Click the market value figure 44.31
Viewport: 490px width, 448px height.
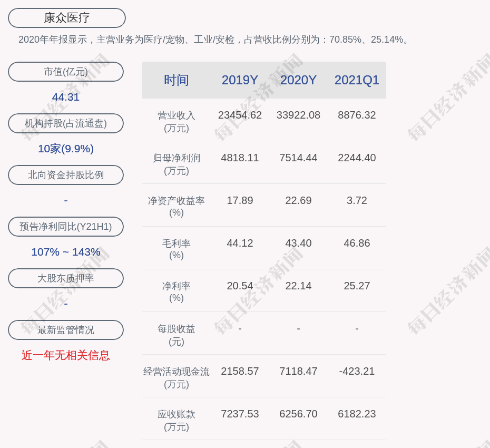click(x=66, y=97)
